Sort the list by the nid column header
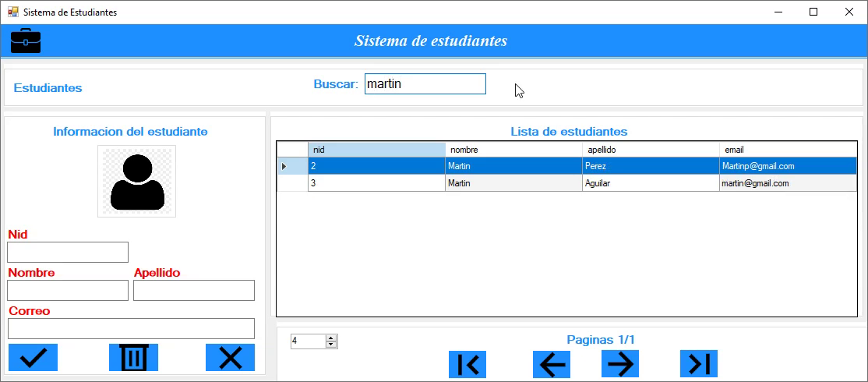 (x=376, y=150)
